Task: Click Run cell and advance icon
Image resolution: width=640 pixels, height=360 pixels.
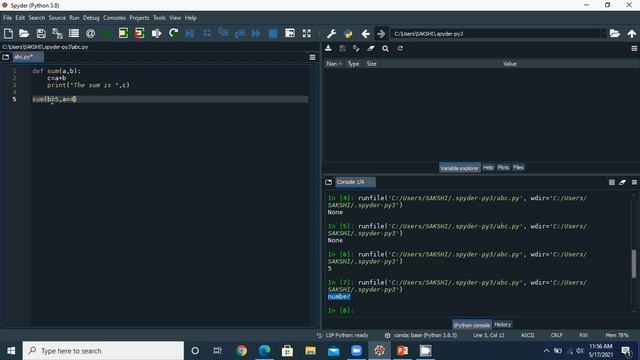Action: pyautogui.click(x=140, y=33)
